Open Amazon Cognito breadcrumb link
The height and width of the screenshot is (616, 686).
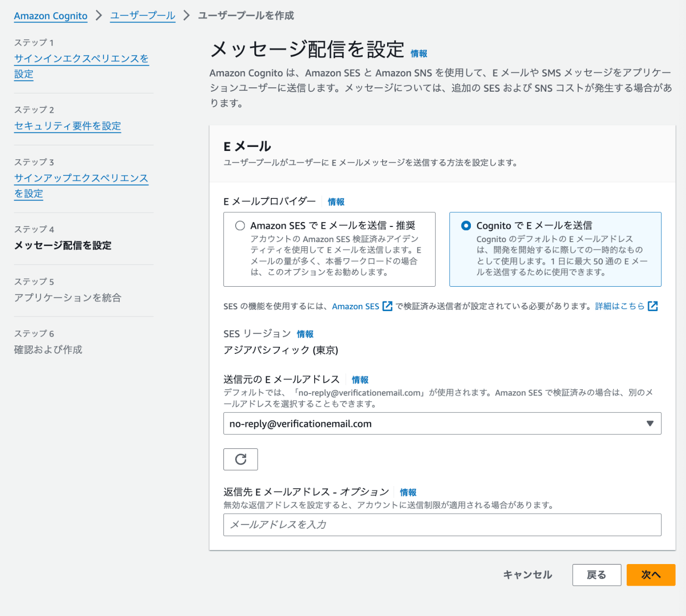coord(50,16)
